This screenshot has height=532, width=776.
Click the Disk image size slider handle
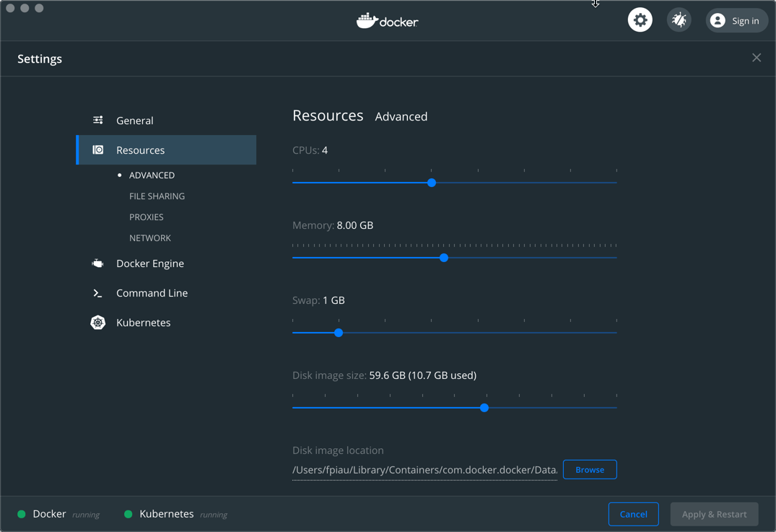(484, 408)
